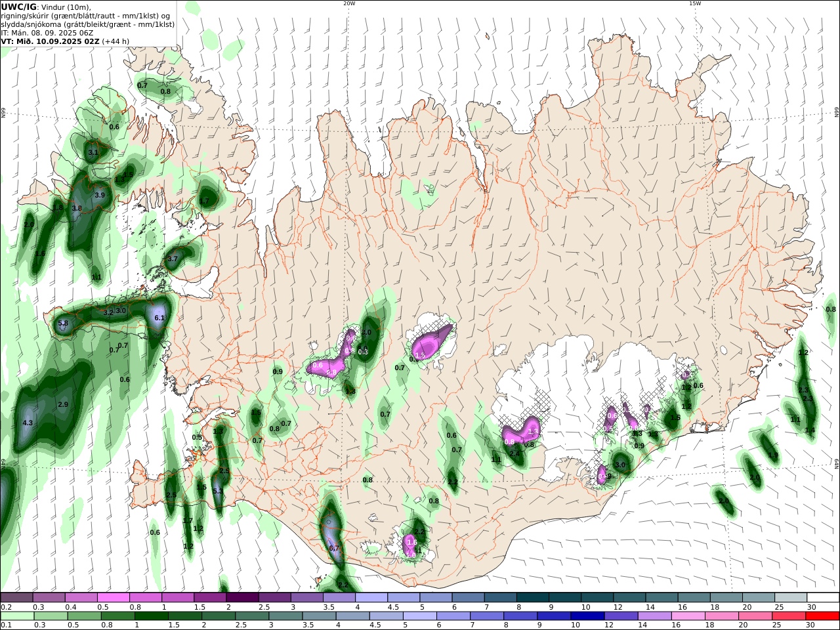
Task: Click the 6.1 precipitation value on the map
Action: [159, 318]
